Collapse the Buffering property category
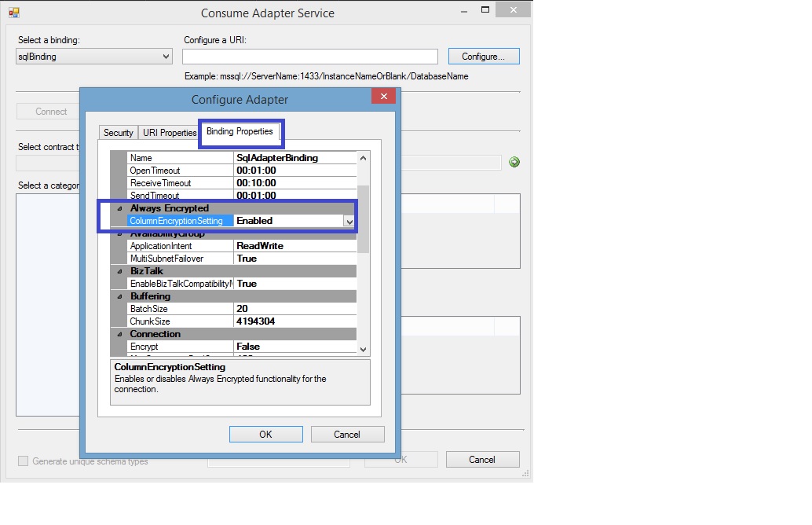812x525 pixels. [119, 296]
